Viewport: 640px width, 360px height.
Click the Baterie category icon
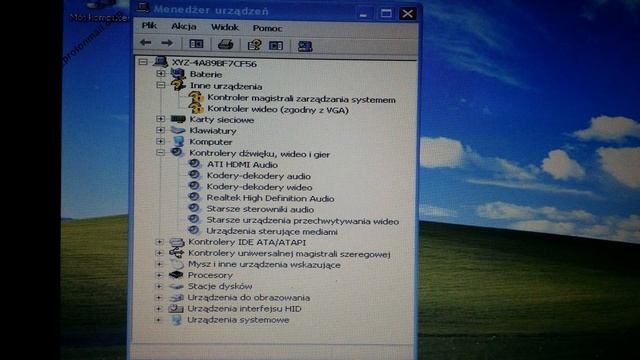pyautogui.click(x=178, y=74)
